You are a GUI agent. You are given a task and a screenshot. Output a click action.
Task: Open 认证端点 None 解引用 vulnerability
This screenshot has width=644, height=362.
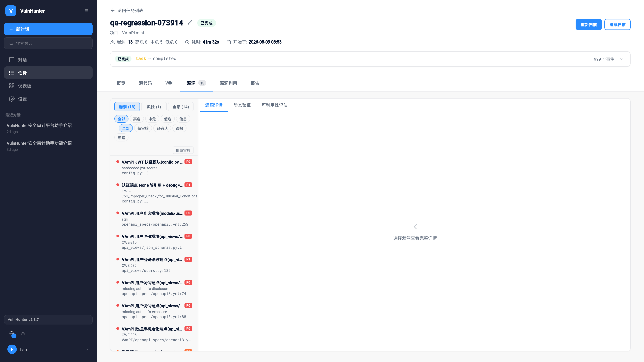tap(154, 193)
